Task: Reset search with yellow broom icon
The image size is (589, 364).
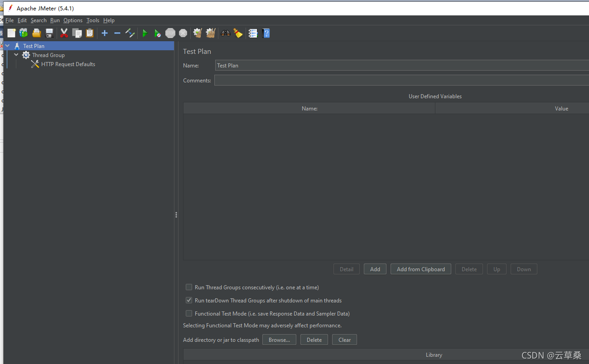Action: click(x=238, y=33)
